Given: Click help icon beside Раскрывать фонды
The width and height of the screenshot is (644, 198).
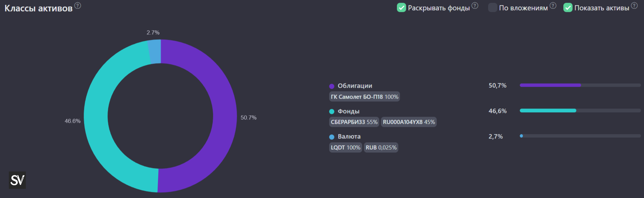Looking at the screenshot, I should pos(475,5).
